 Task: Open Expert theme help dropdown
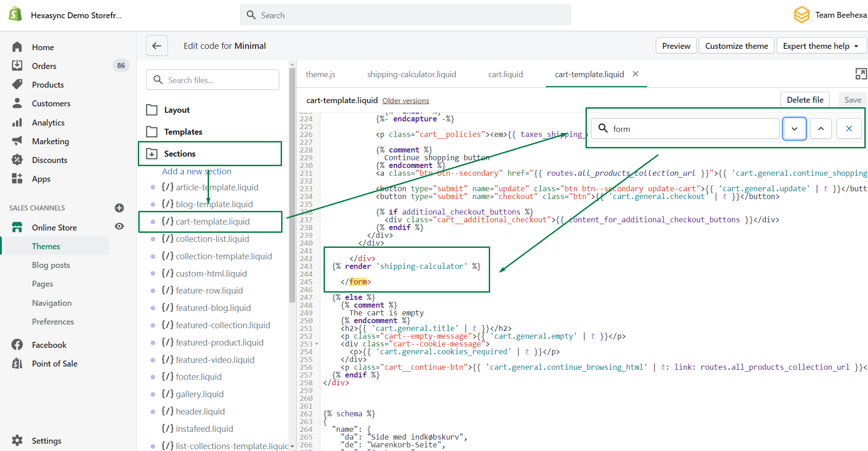point(821,46)
